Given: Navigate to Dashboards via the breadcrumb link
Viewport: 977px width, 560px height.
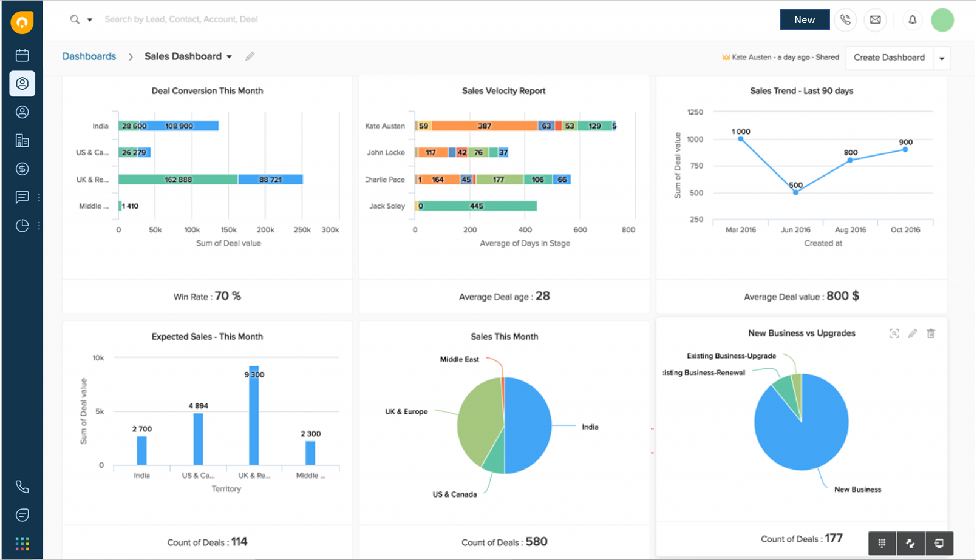Looking at the screenshot, I should (89, 56).
